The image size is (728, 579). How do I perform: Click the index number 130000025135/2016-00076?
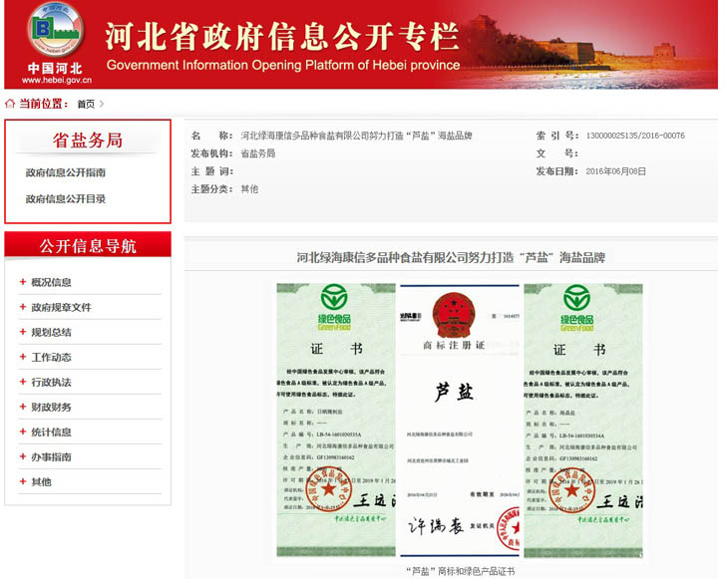pyautogui.click(x=635, y=136)
